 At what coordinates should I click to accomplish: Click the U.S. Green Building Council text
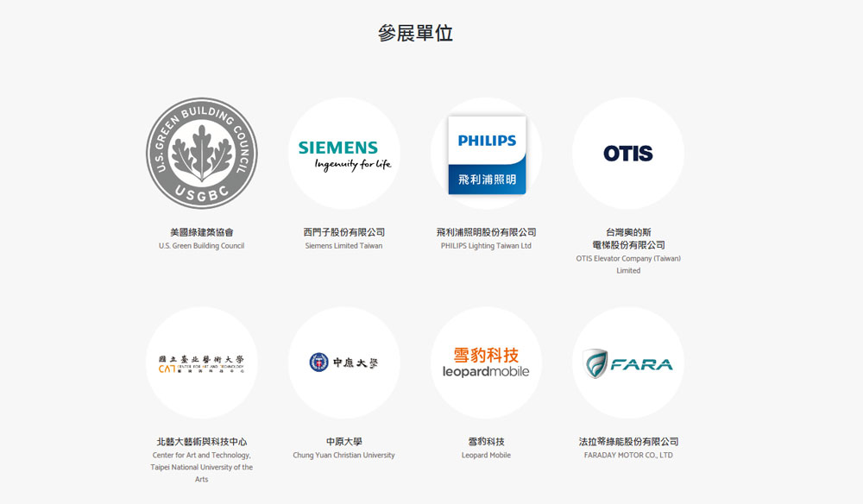pos(201,246)
